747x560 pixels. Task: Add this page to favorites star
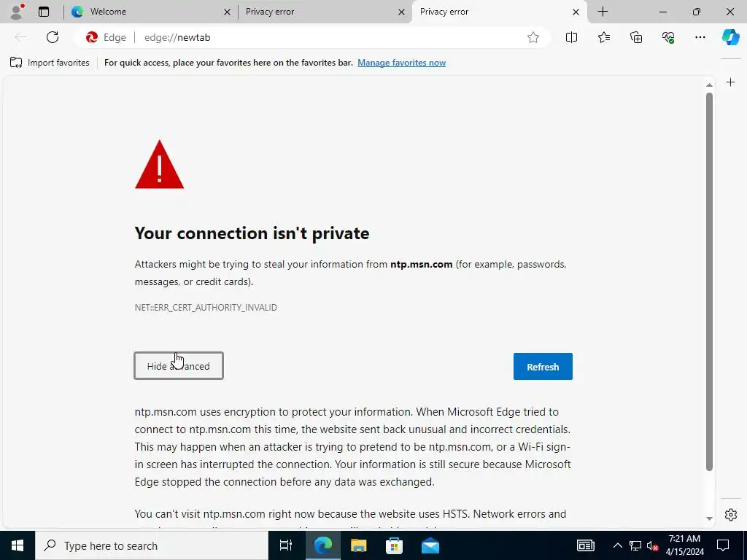pyautogui.click(x=533, y=37)
